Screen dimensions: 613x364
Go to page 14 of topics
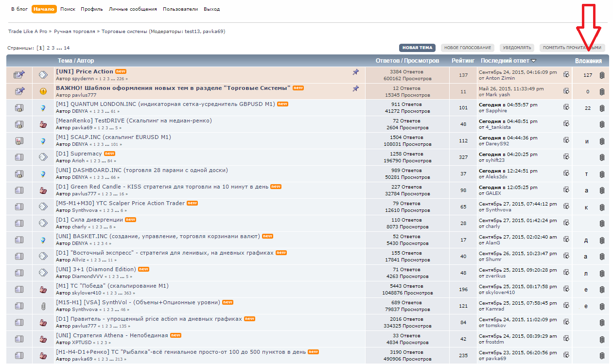pos(67,48)
